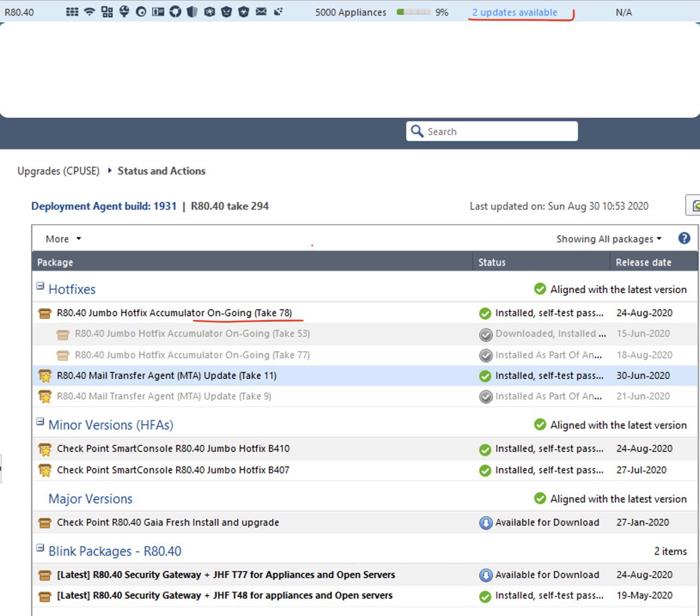Click the wifi-shaped blade icon
This screenshot has width=700, height=616.
pos(89,11)
